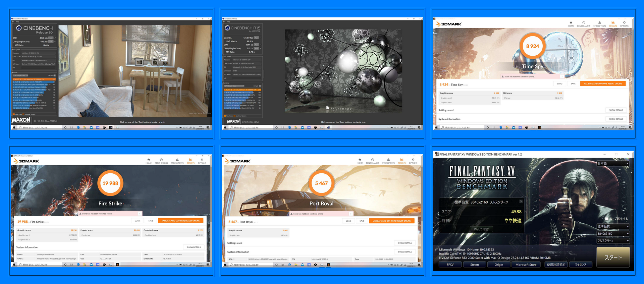Close the FFXV score result panel

(x=521, y=202)
